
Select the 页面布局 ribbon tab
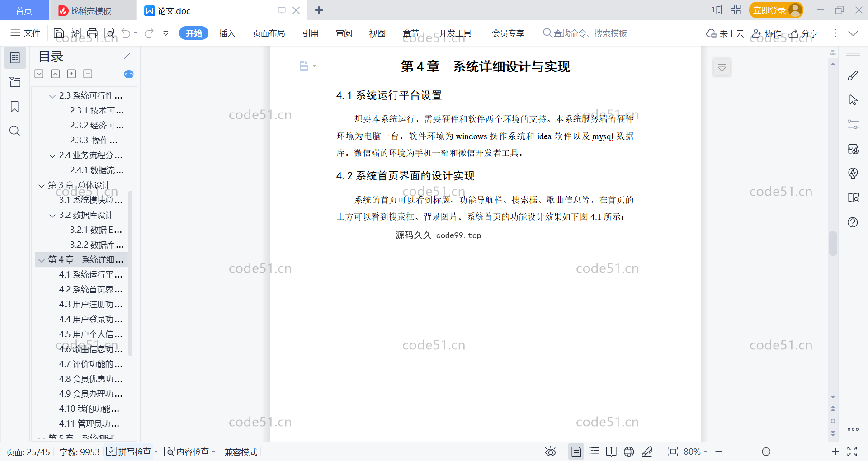(x=269, y=33)
